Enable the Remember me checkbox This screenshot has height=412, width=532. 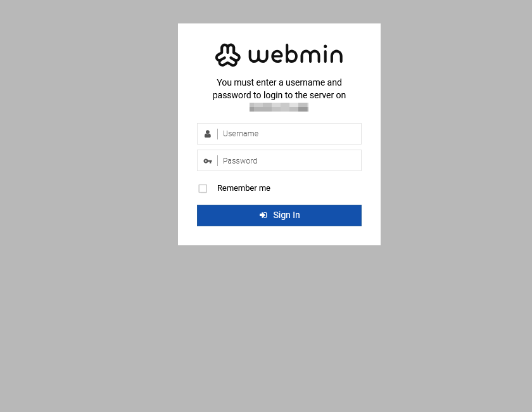tap(203, 188)
